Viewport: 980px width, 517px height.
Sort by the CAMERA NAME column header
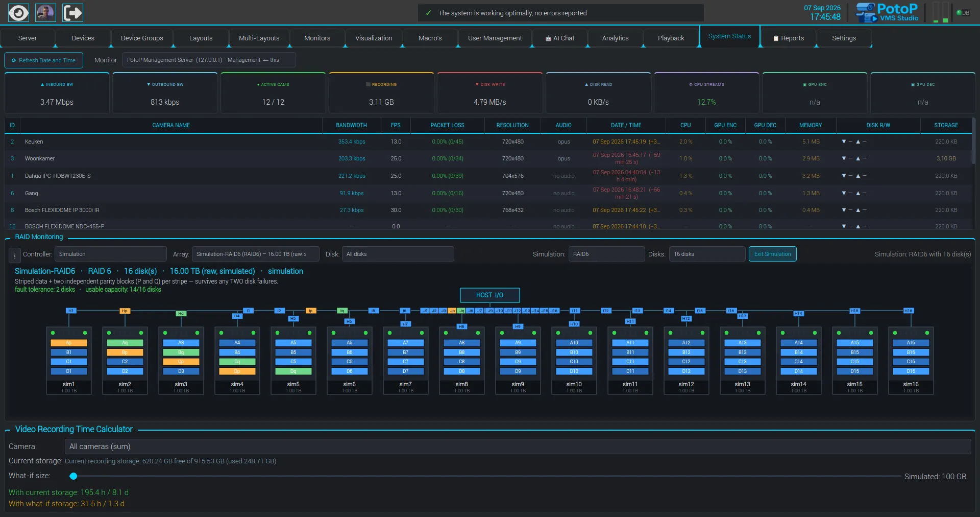click(171, 125)
